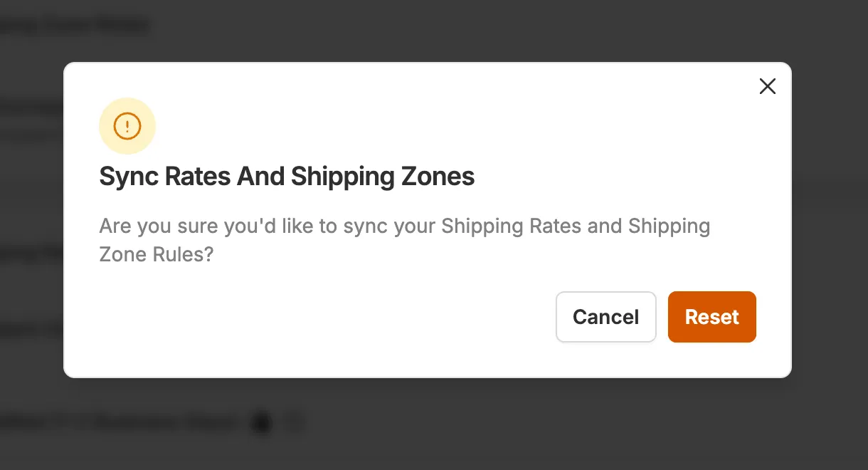Click the orange exclamation warning icon
This screenshot has width=868, height=470.
(x=127, y=127)
